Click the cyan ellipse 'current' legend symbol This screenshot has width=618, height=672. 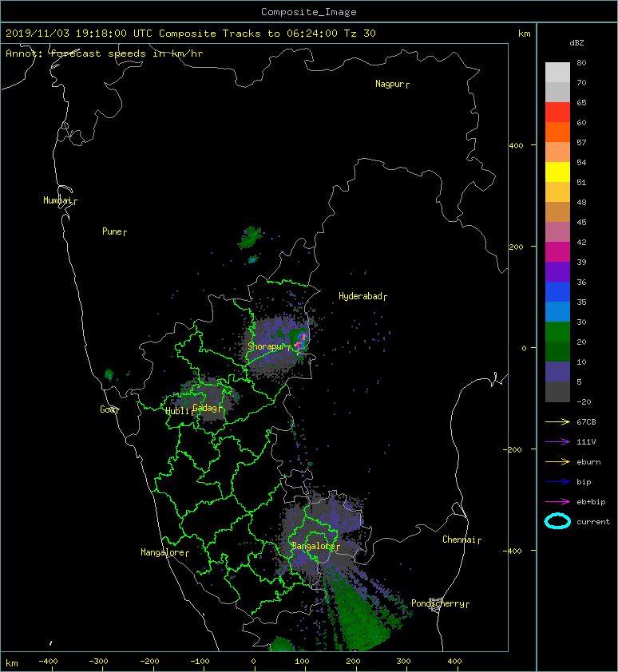[557, 521]
